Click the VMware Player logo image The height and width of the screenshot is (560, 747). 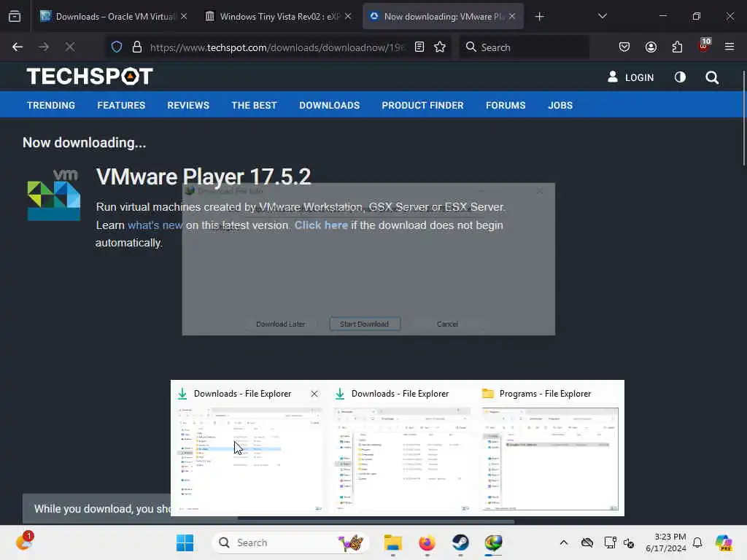54,195
